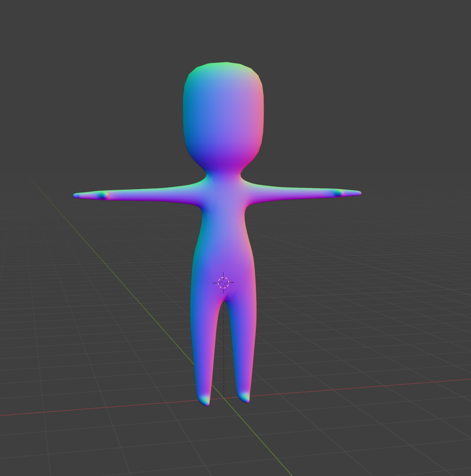471x476 pixels.
Task: Click the foot of the model's left-side leg
Action: pyautogui.click(x=204, y=400)
